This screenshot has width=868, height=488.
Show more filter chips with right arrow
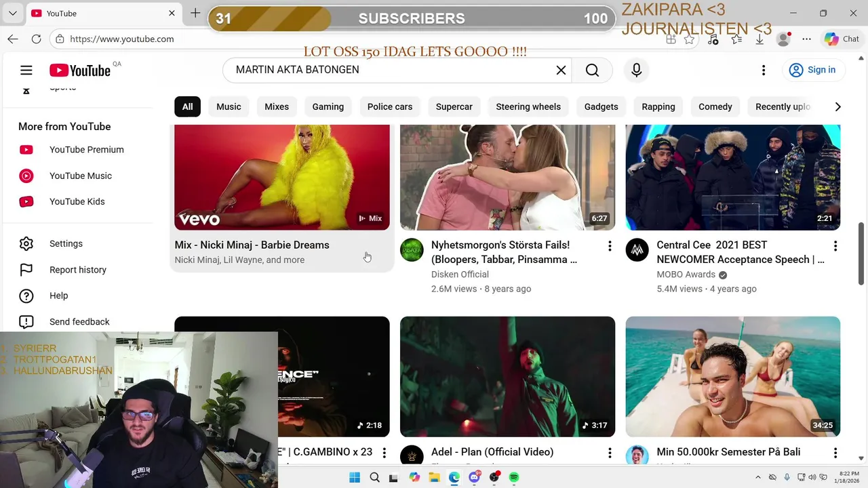pyautogui.click(x=837, y=106)
